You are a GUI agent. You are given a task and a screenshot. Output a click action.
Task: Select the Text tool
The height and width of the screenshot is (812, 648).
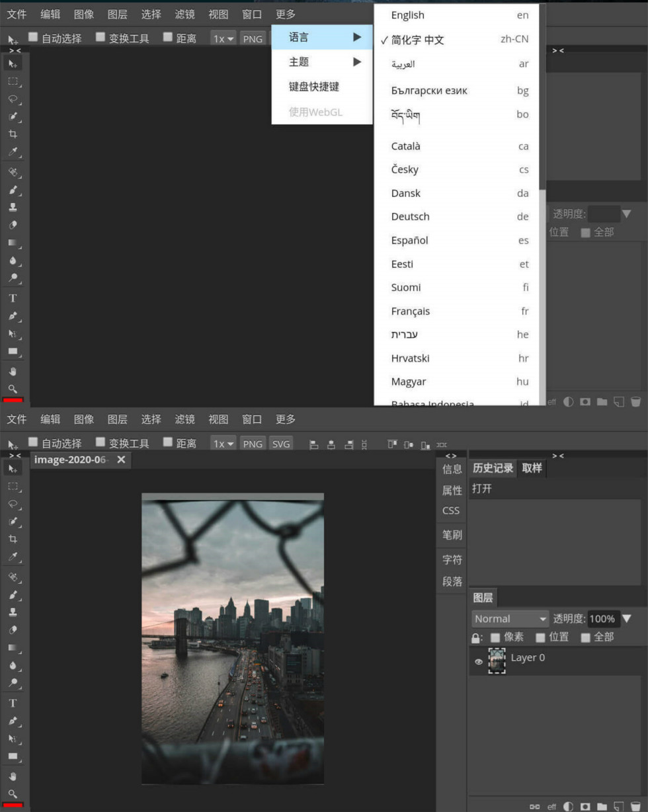[x=13, y=297]
